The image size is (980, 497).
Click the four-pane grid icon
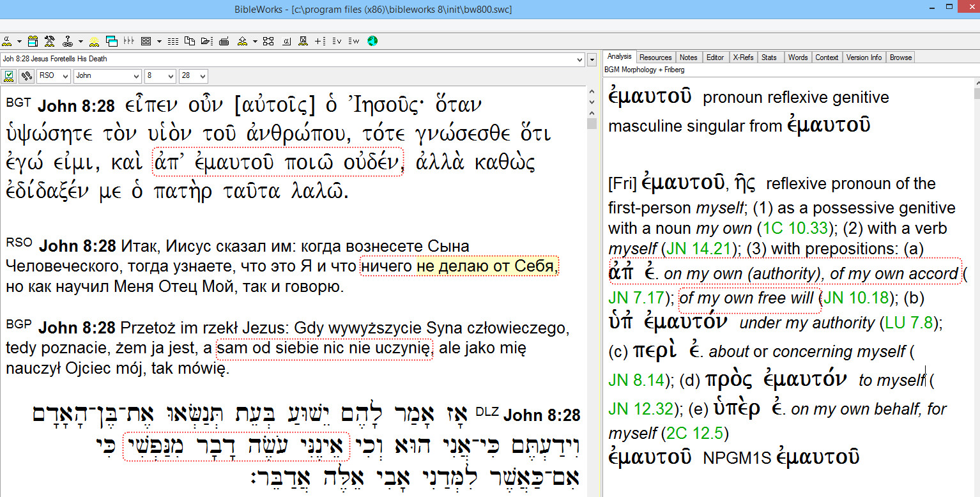[x=146, y=42]
